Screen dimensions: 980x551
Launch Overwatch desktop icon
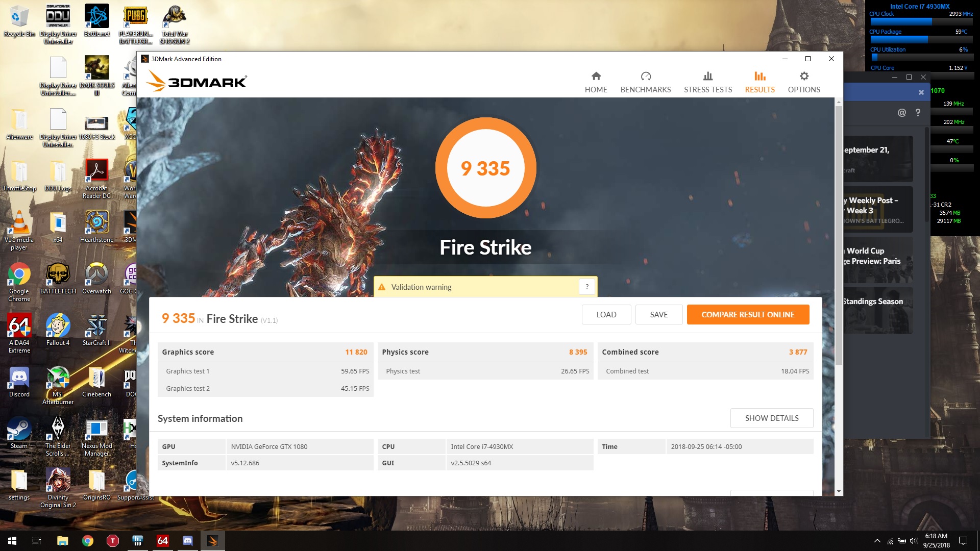click(x=97, y=279)
